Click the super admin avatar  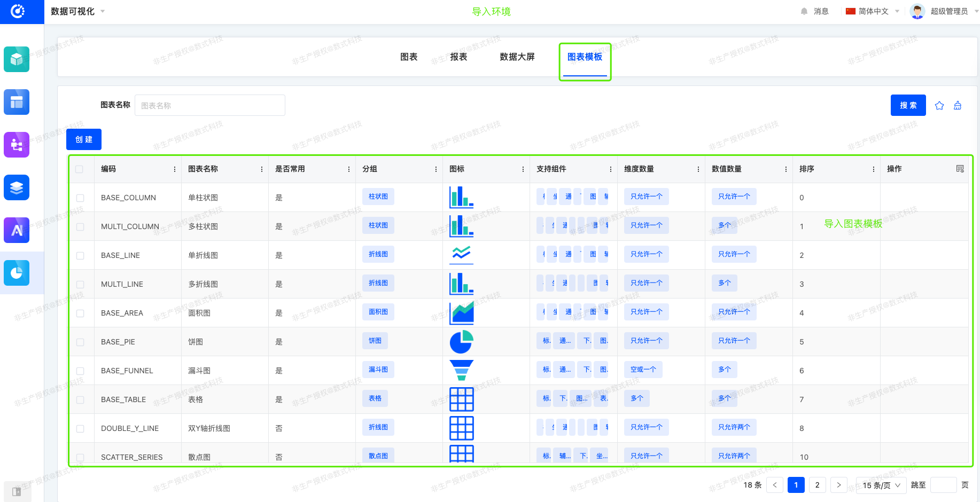point(917,11)
